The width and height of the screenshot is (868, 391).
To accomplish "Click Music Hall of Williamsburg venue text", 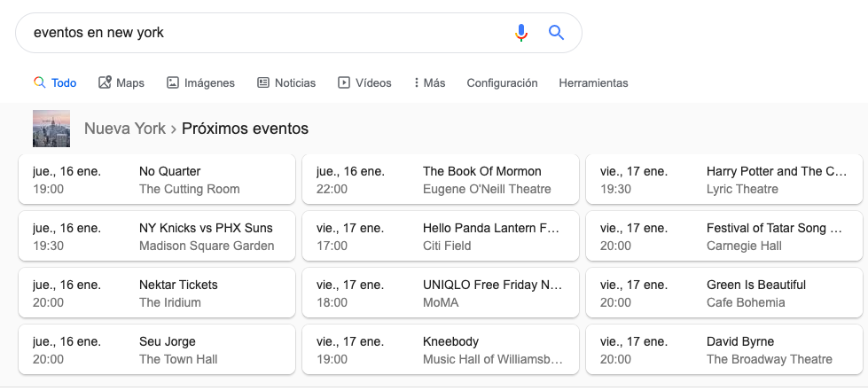I will 493,359.
